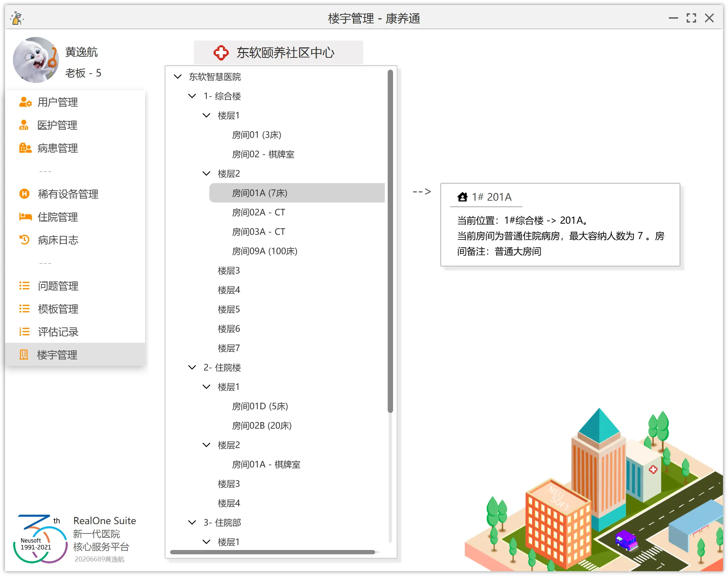
Task: Click the 医护管理 doctor icon
Action: 24,125
